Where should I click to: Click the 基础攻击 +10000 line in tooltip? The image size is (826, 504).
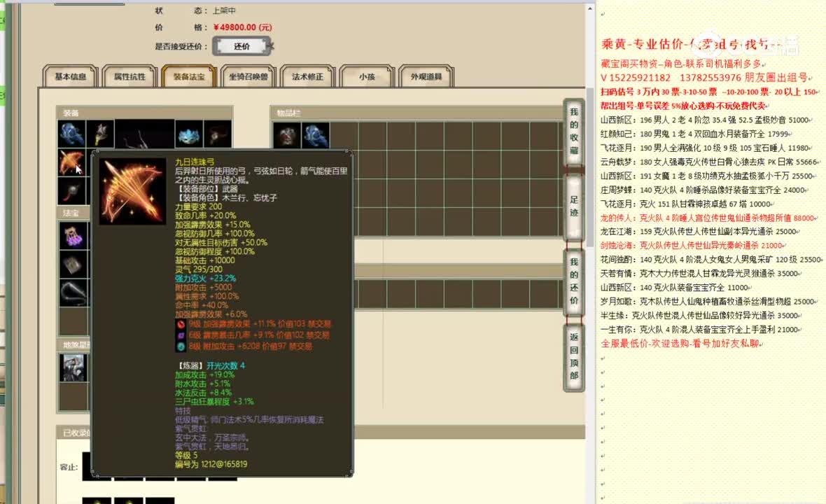205,260
